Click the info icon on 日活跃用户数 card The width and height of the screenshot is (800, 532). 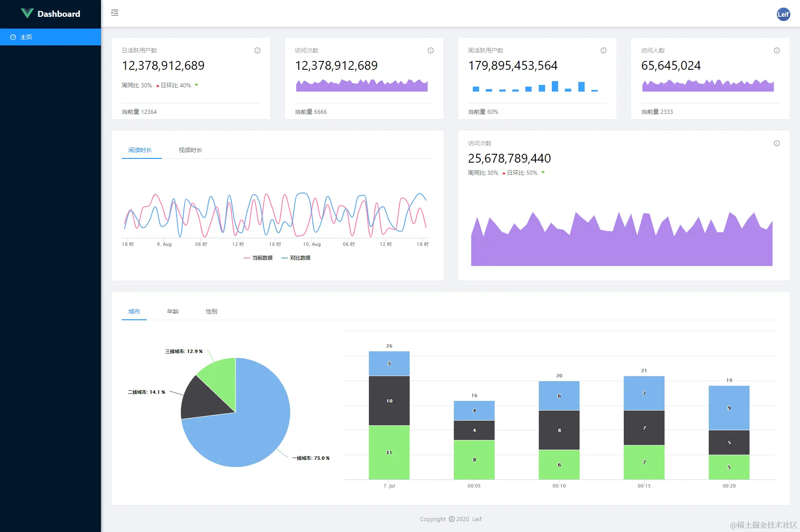pos(257,50)
